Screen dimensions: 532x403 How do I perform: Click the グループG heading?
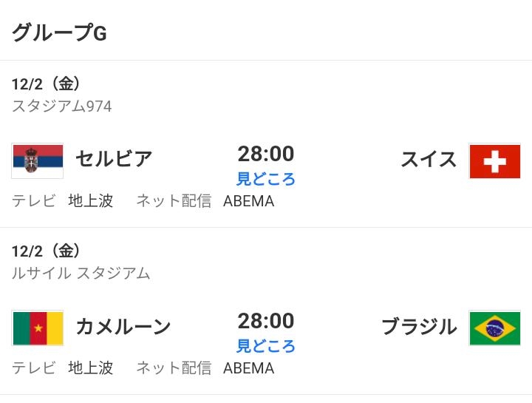(59, 33)
